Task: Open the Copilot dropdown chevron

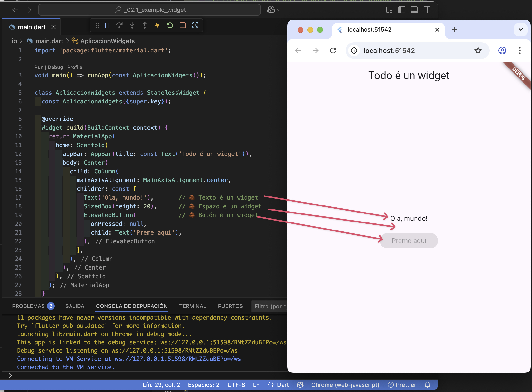Action: tap(279, 10)
